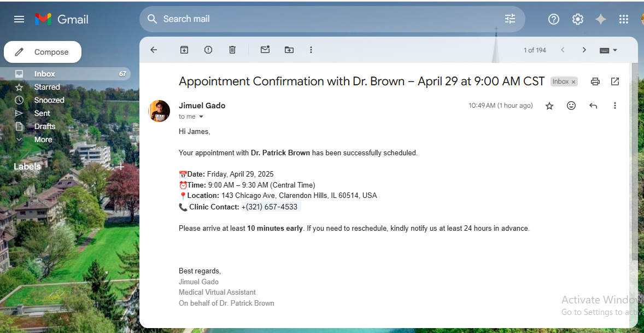
Task: Report this email as spam
Action: [x=208, y=50]
